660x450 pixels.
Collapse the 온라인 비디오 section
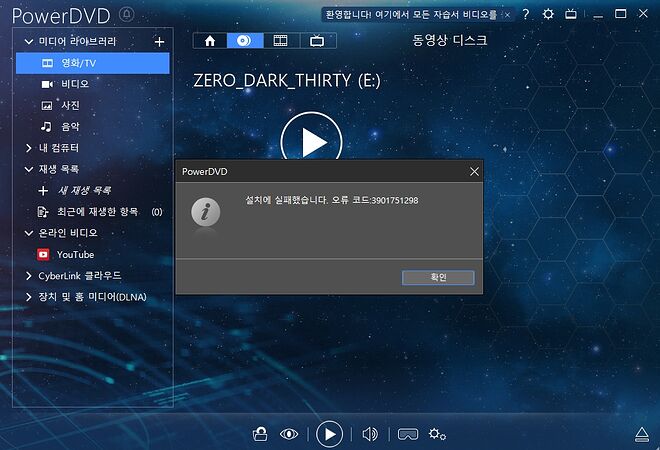(x=29, y=233)
